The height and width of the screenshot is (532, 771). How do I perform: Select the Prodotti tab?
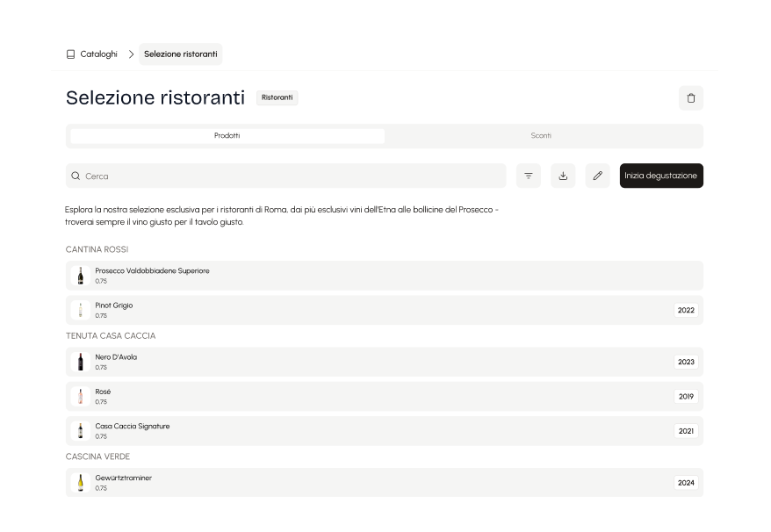point(227,135)
